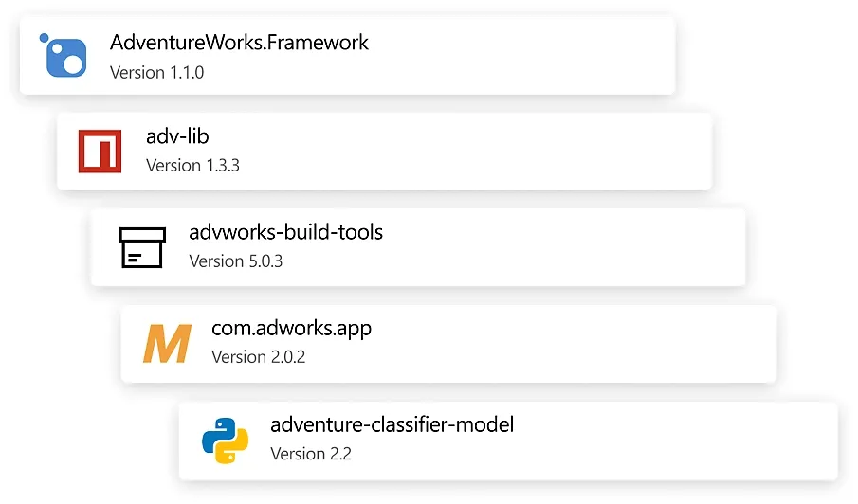
Task: Click the Version 2.0.2 text
Action: point(258,357)
